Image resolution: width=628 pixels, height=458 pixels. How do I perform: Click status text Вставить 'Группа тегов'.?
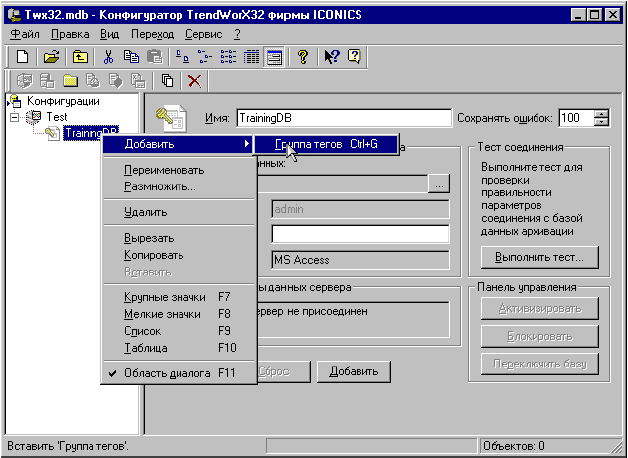(x=68, y=446)
